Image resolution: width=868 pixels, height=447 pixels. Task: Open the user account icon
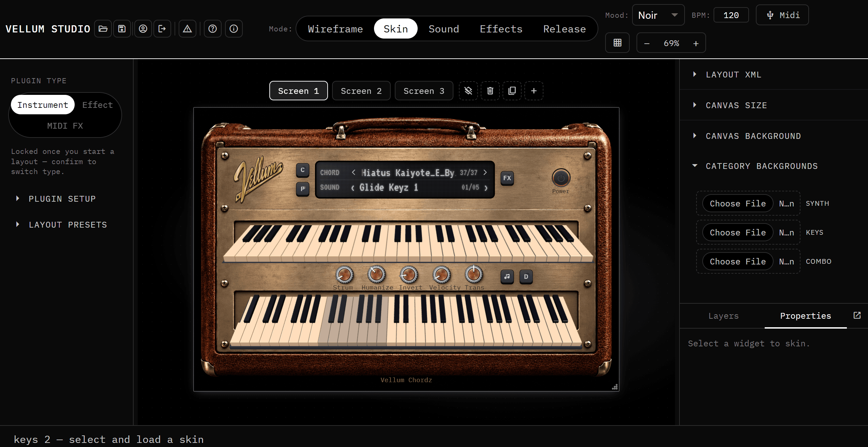click(x=143, y=29)
